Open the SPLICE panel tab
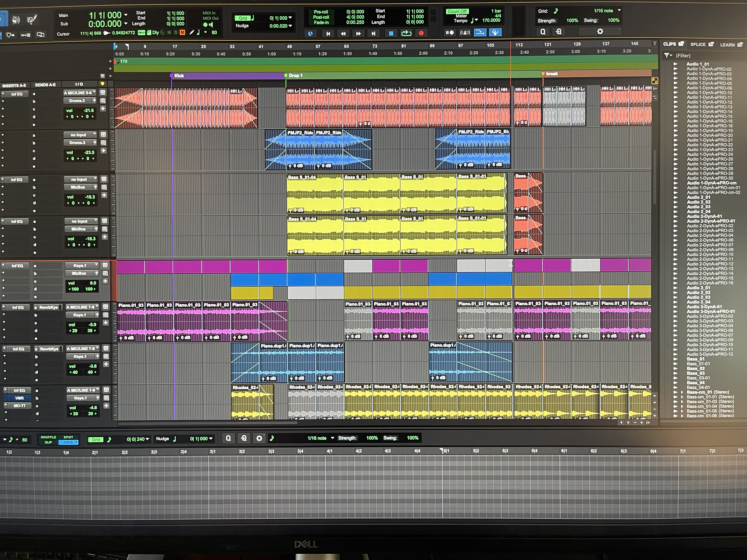Image resolution: width=747 pixels, height=560 pixels. (x=702, y=44)
